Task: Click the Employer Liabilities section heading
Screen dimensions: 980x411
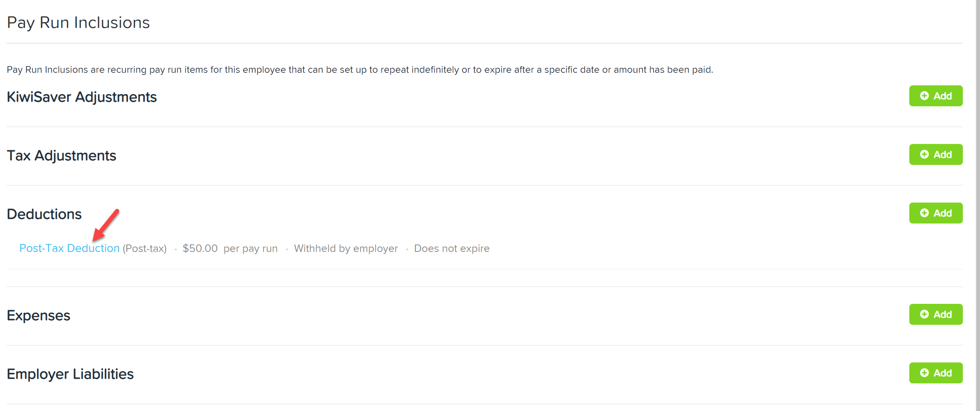Action: tap(70, 374)
